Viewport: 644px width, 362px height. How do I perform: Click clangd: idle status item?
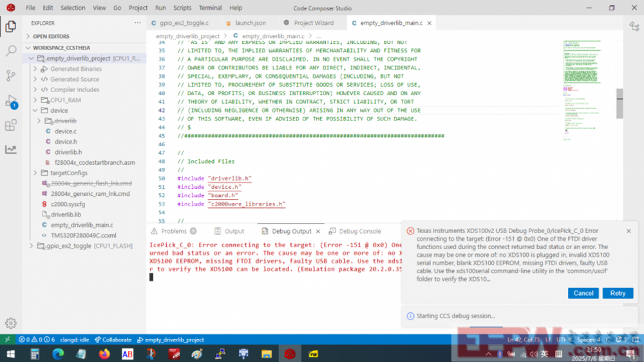point(74,340)
